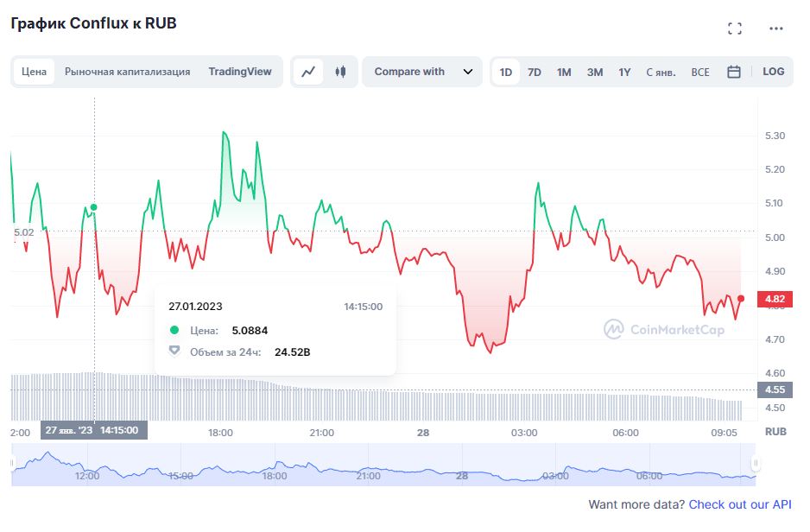
Task: Enter fullscreen chart mode
Action: (735, 28)
